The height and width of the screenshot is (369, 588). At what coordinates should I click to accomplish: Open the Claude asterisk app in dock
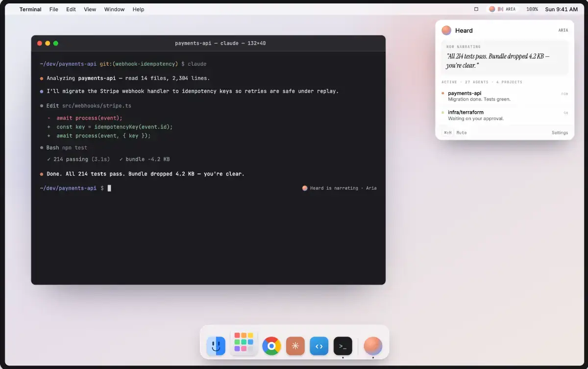pyautogui.click(x=295, y=346)
